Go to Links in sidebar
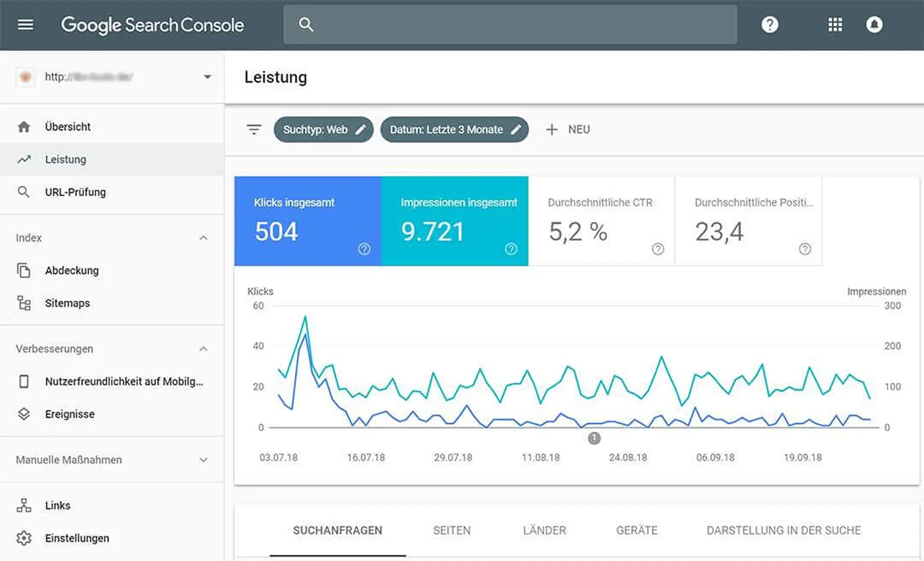 [112, 505]
